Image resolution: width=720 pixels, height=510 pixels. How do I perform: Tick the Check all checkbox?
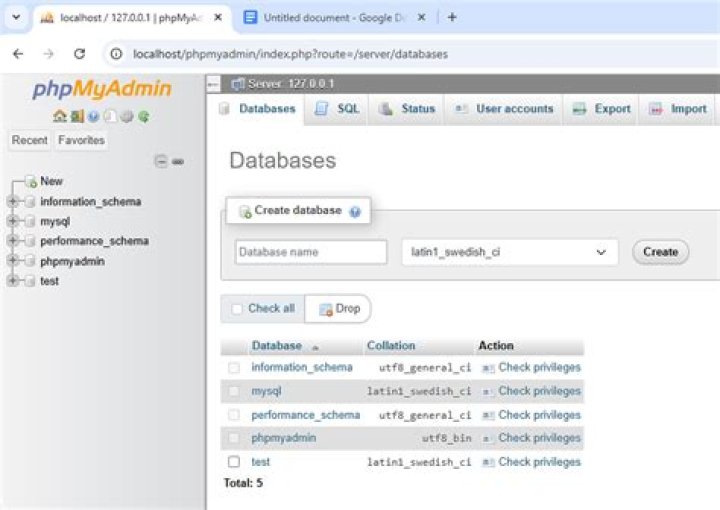237,309
